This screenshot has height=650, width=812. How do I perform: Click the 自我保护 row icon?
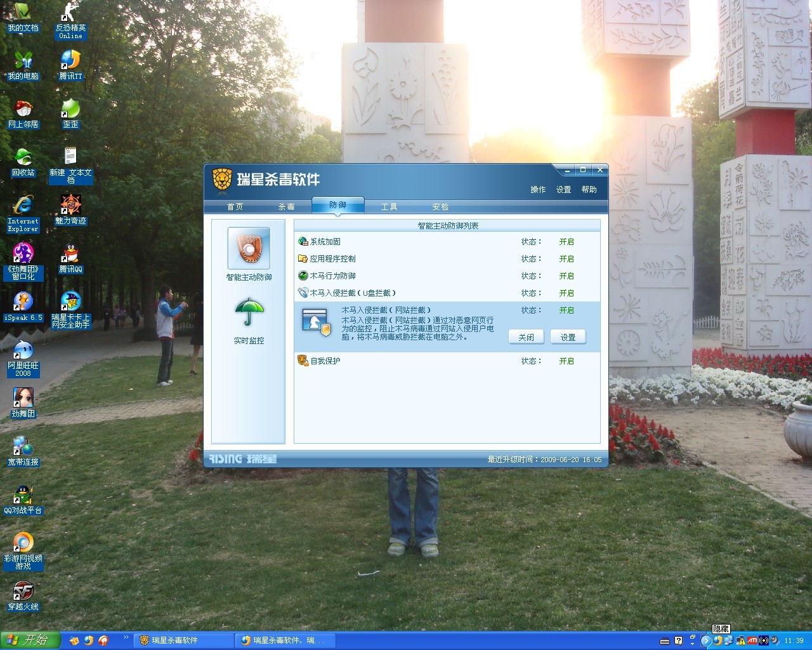pyautogui.click(x=303, y=361)
